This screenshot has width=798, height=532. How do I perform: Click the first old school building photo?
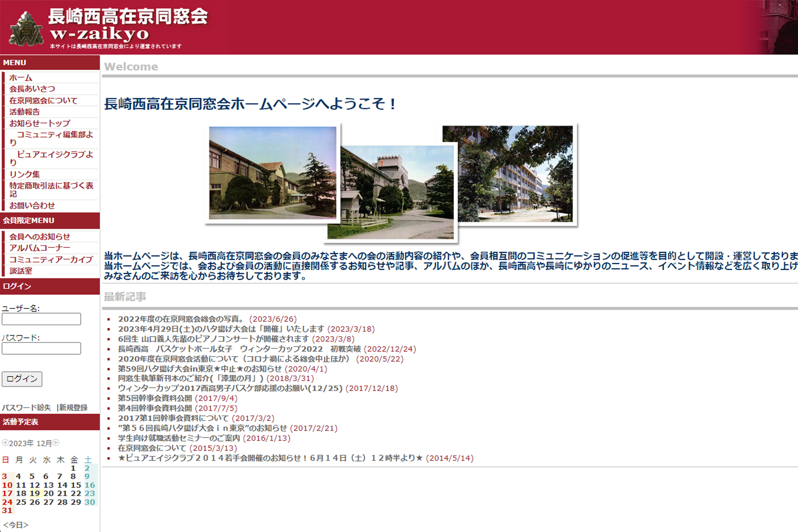point(273,173)
